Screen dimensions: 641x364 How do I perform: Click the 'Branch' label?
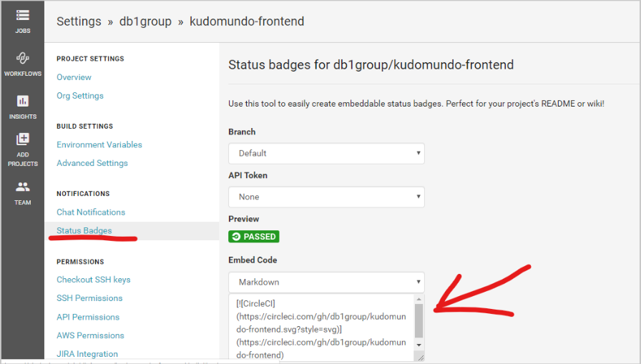click(x=242, y=132)
